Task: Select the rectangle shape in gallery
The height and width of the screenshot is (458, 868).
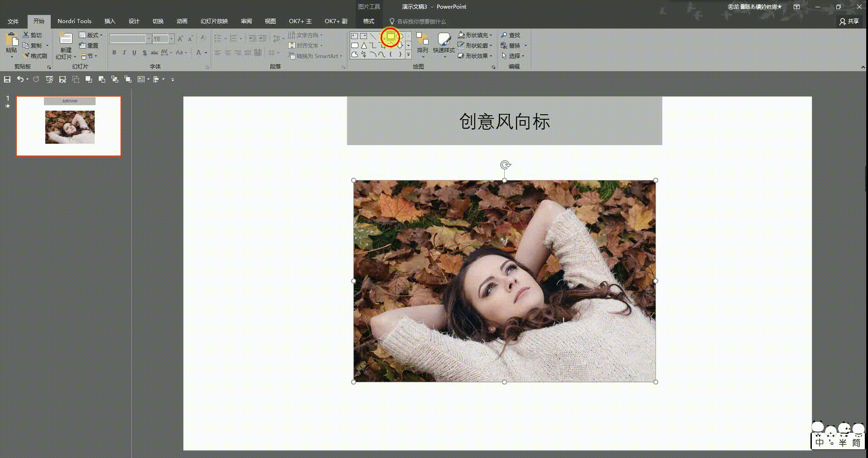Action: click(x=391, y=36)
